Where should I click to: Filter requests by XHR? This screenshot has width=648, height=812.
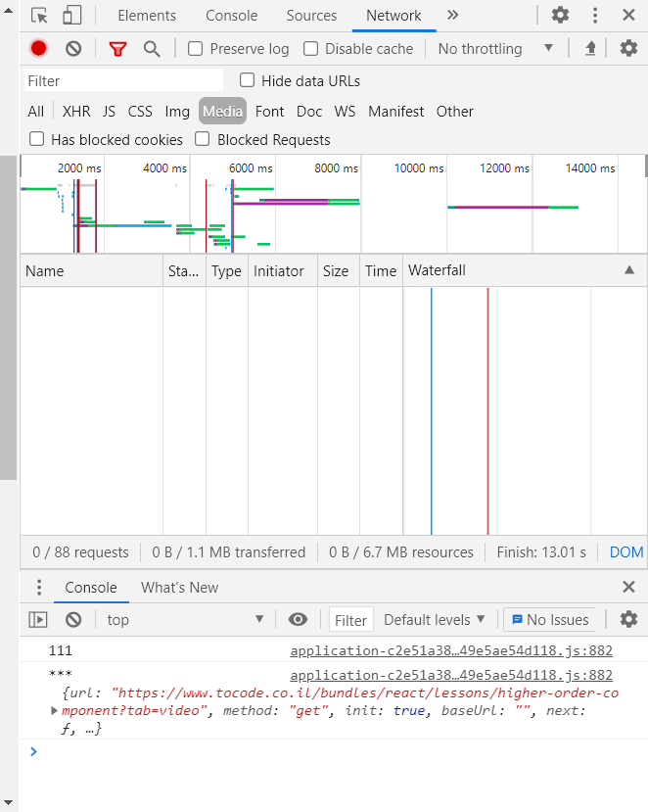click(x=76, y=112)
